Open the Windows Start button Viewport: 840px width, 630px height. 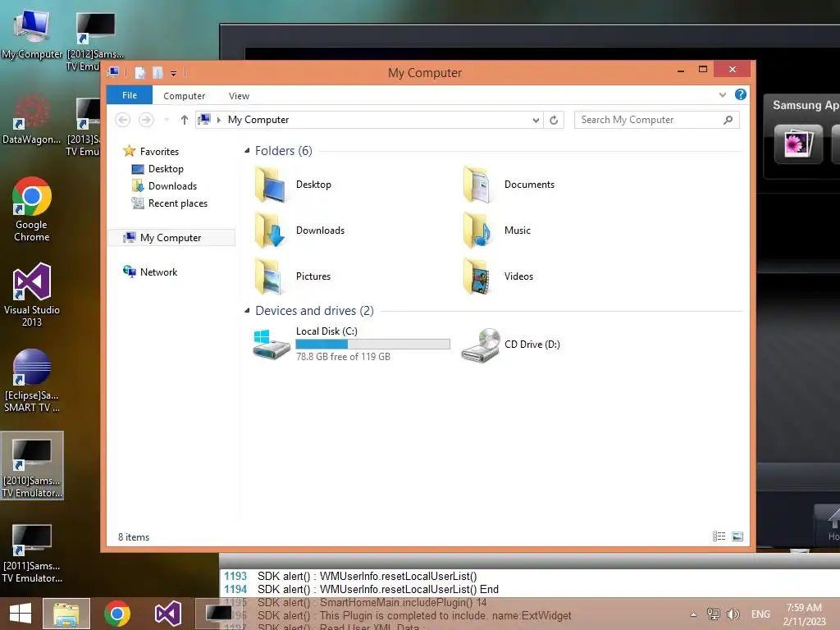click(21, 614)
